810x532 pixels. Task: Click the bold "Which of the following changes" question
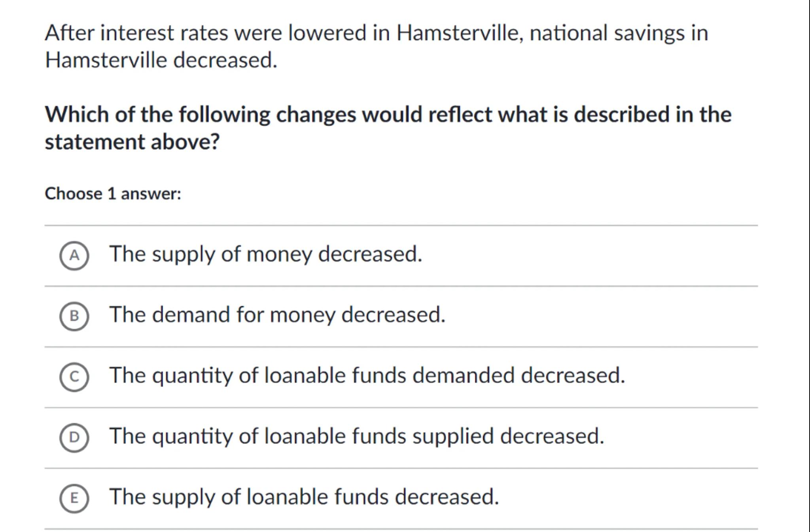(x=388, y=115)
